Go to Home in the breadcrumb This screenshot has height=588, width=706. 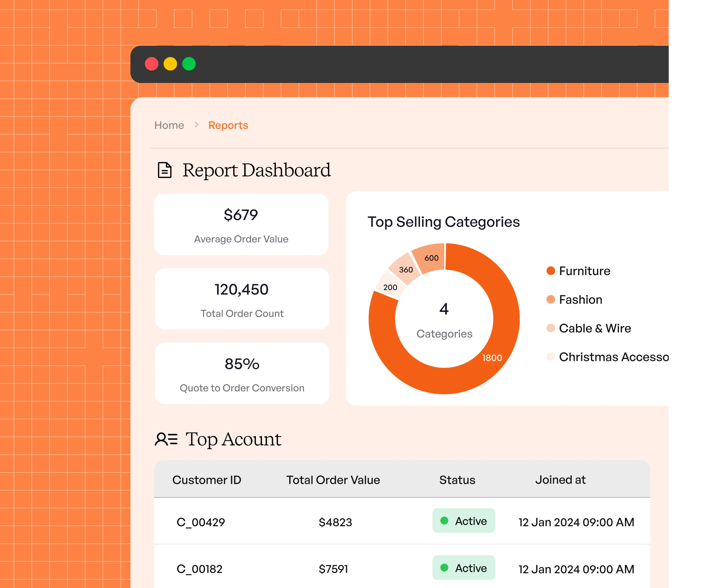click(169, 125)
